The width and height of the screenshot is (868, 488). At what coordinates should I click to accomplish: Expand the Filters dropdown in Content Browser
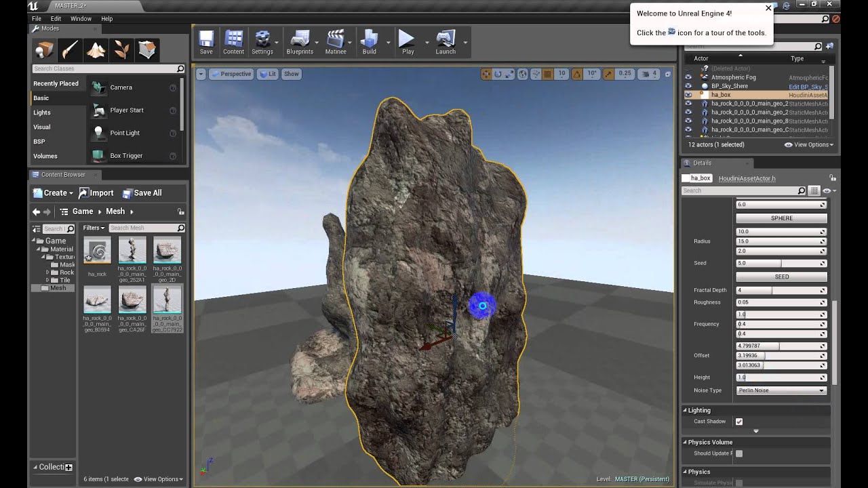pyautogui.click(x=94, y=228)
